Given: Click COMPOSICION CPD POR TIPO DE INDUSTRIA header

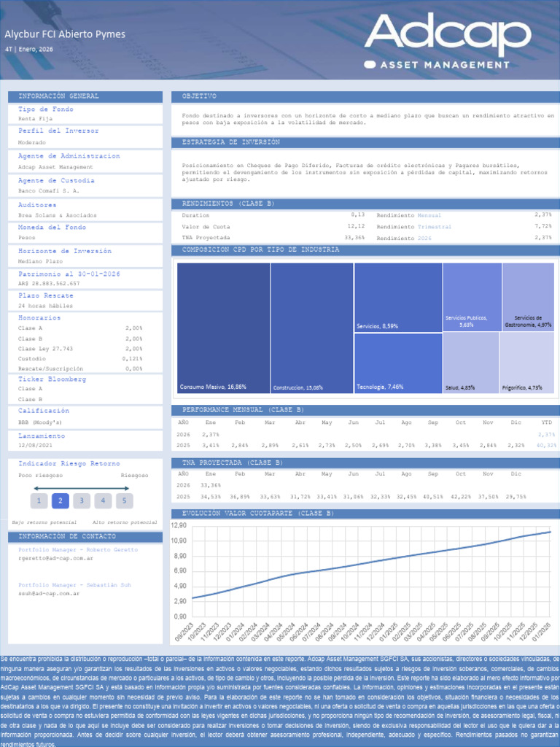Looking at the screenshot, I should (366, 249).
